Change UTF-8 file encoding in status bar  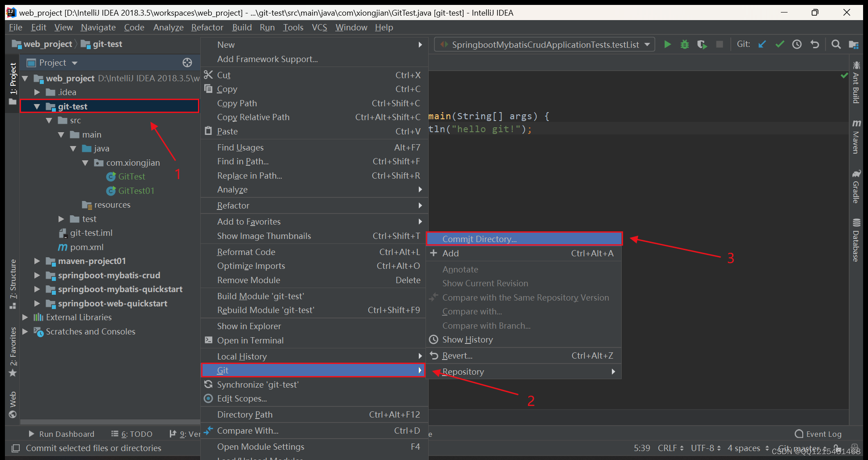point(706,448)
